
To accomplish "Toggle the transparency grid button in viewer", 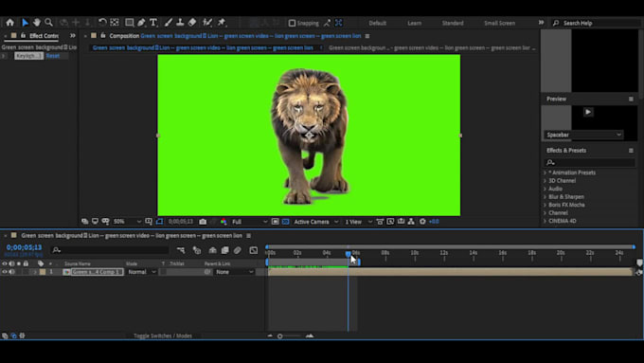I will [285, 222].
